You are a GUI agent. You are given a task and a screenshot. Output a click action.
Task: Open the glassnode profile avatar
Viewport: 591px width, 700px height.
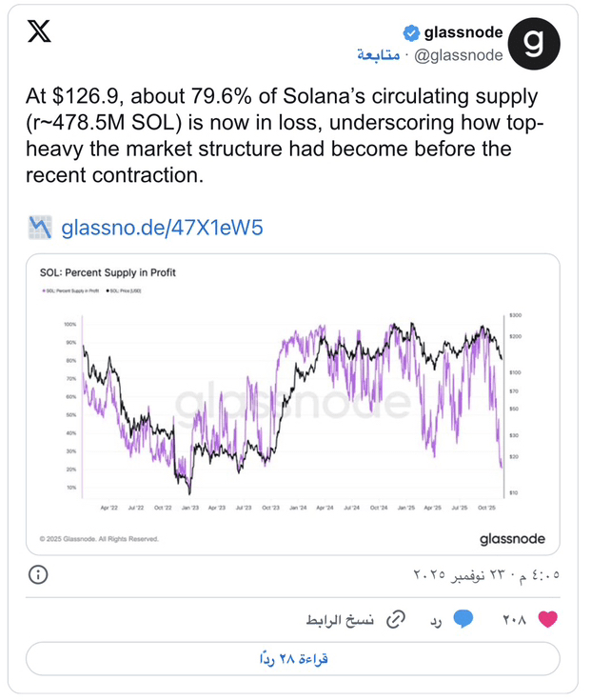(536, 43)
